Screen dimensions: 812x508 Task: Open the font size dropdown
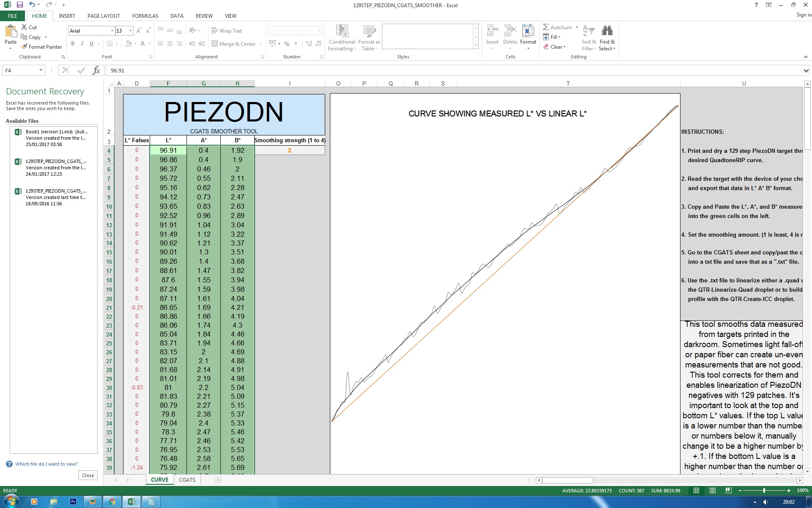pos(131,30)
